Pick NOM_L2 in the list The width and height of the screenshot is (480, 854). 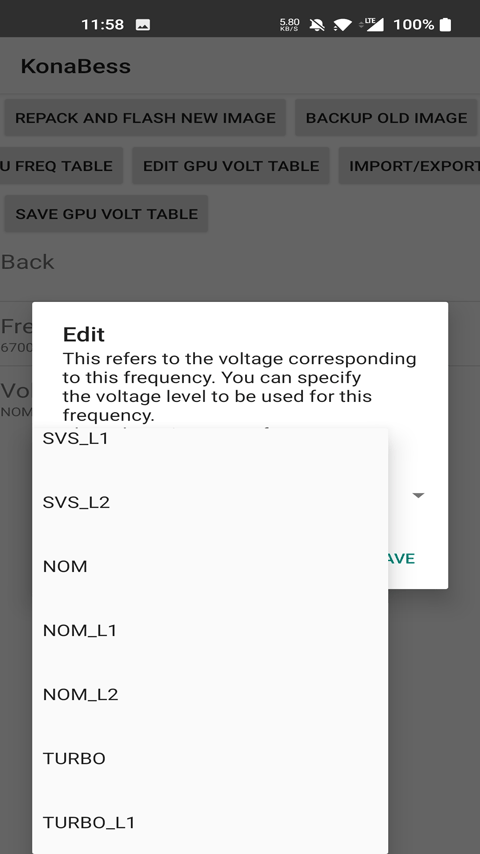(x=210, y=694)
